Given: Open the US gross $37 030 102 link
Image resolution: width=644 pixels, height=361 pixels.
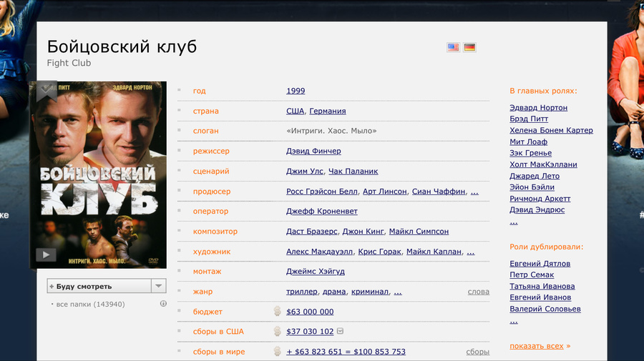Looking at the screenshot, I should coord(310,331).
